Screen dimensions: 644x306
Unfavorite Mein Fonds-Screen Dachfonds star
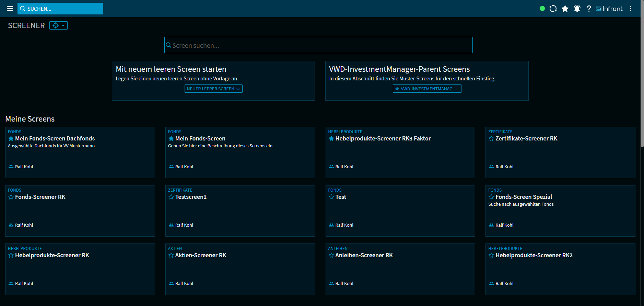click(x=11, y=138)
